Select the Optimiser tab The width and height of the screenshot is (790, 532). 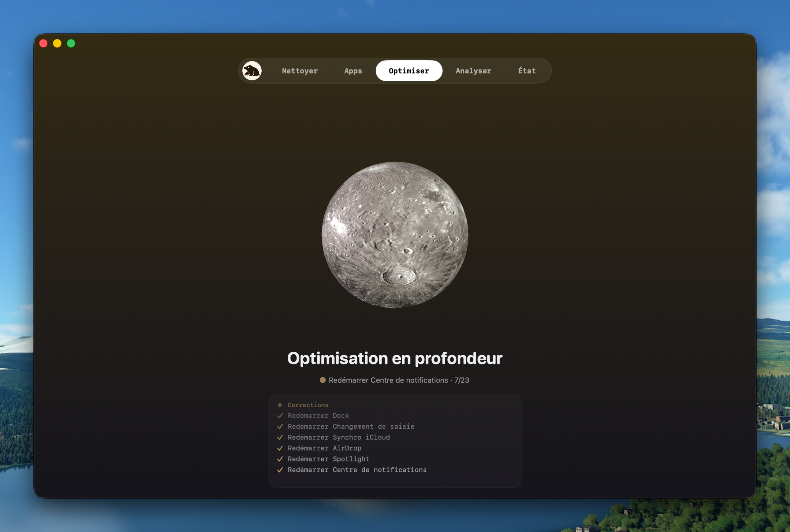tap(409, 71)
